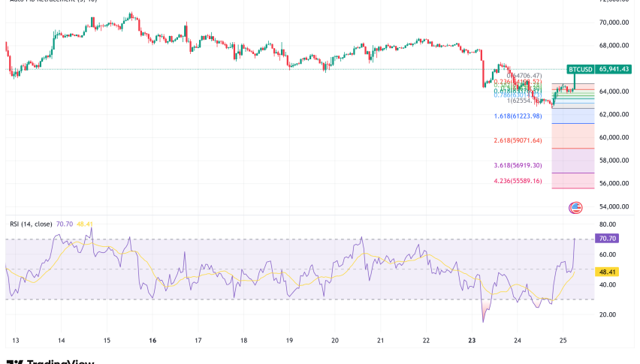Click the BTCUSD symbol price tag
The image size is (640, 364).
click(581, 69)
